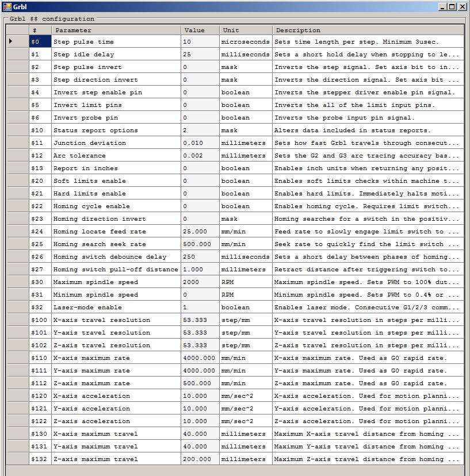Click the Invert limit pins value cell
The image size is (470, 476).
(201, 105)
